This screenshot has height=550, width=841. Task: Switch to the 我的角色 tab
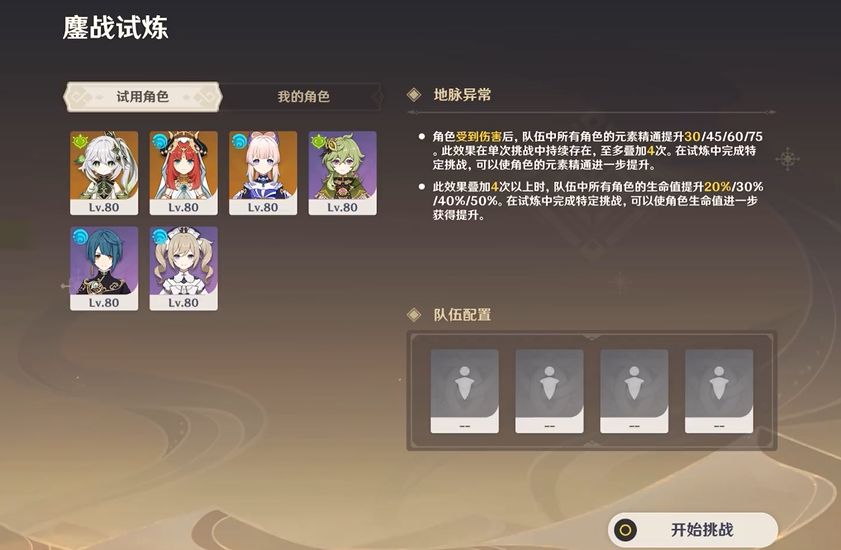pyautogui.click(x=303, y=97)
